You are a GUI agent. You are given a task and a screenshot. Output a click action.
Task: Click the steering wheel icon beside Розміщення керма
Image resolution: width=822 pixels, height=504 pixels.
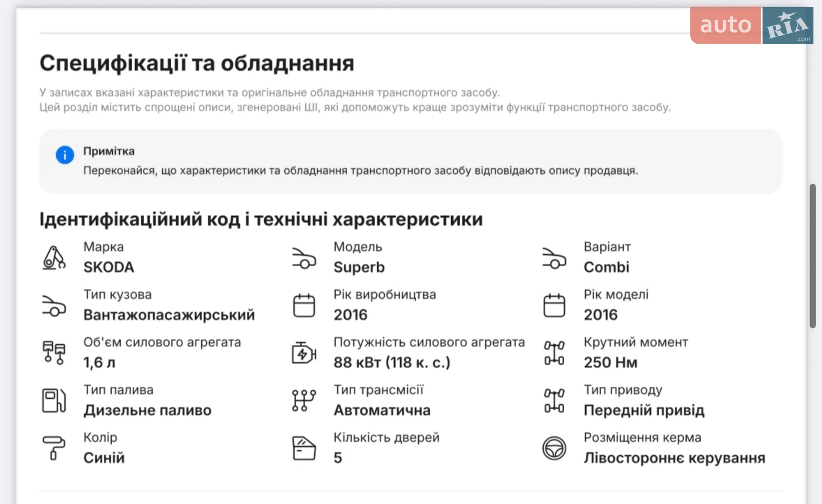[554, 448]
